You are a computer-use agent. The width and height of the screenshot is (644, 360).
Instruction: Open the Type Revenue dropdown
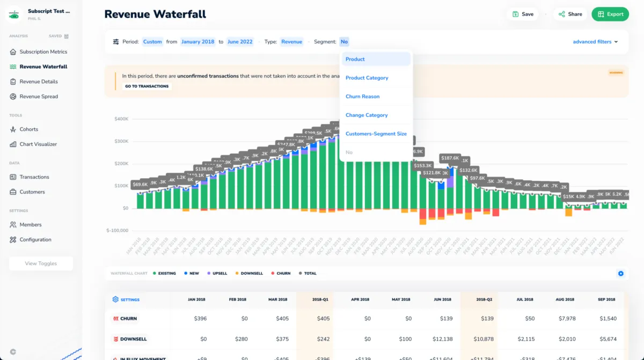pyautogui.click(x=291, y=42)
